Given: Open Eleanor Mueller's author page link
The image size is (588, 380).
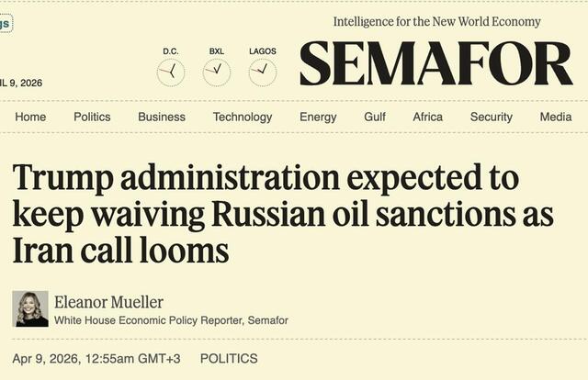Looking at the screenshot, I should (110, 300).
